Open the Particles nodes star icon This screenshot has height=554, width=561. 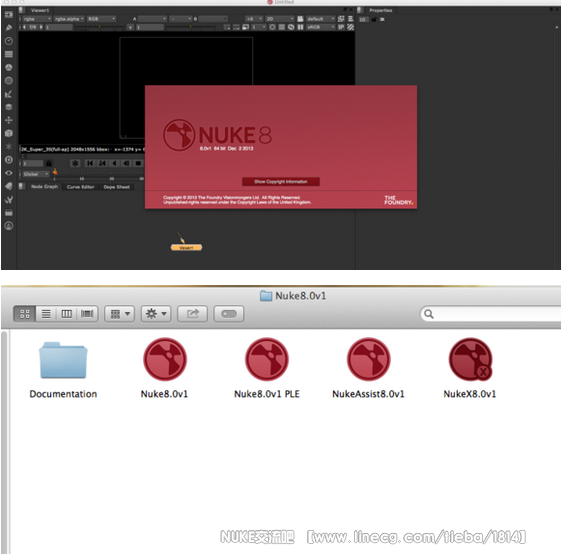[x=9, y=146]
